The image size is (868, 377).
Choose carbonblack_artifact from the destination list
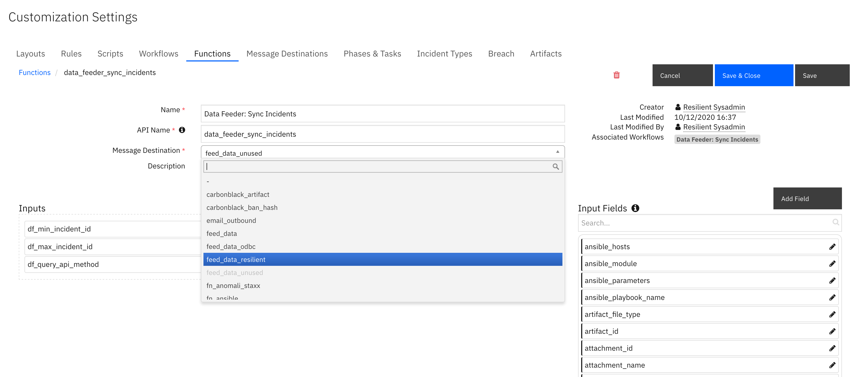(383, 194)
